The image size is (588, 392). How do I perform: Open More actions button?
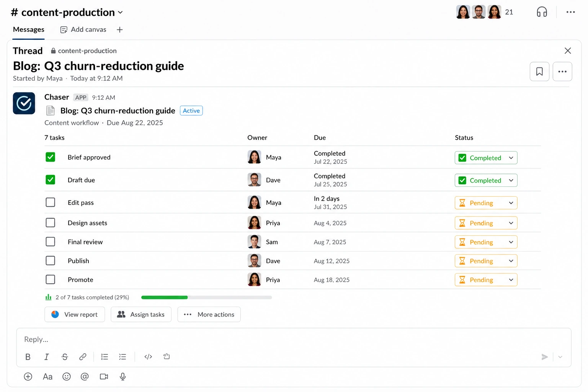209,314
